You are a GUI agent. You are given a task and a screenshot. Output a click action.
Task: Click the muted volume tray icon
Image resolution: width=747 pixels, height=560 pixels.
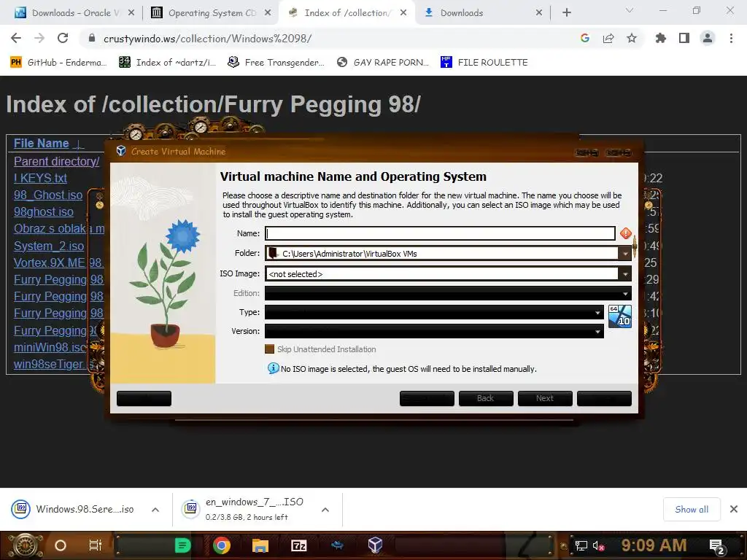[598, 545]
